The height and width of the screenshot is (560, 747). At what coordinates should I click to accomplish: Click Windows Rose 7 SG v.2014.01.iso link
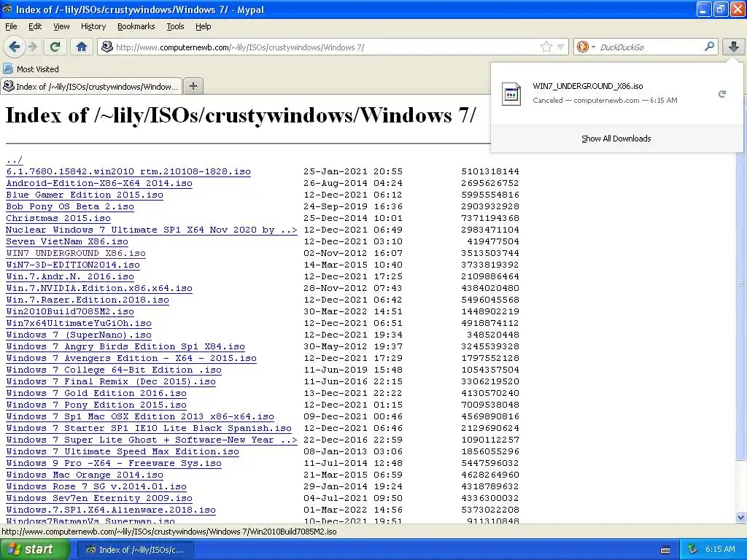coord(96,486)
